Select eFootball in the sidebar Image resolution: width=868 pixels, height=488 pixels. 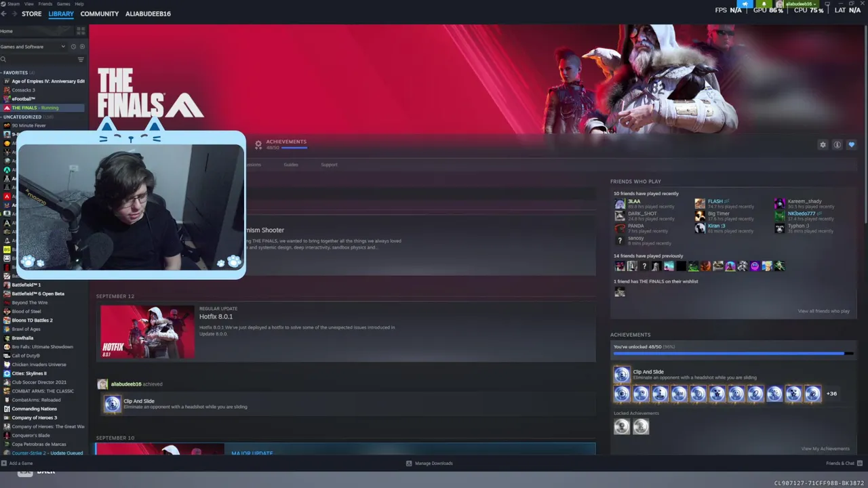tap(43, 99)
